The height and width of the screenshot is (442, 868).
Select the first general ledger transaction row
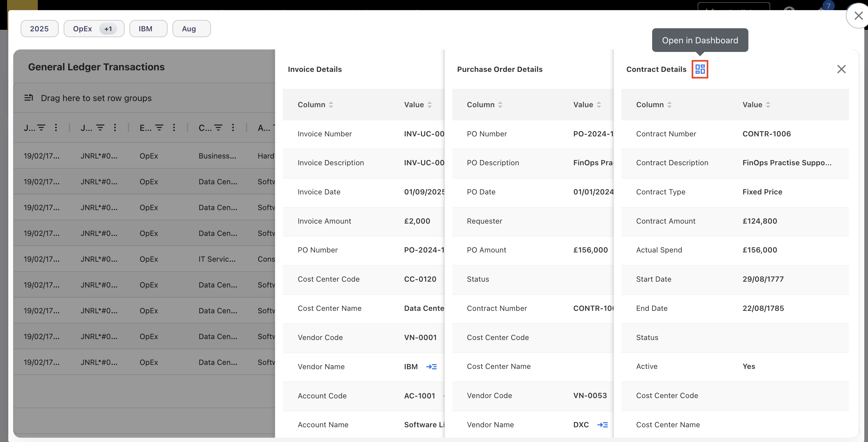(x=135, y=155)
